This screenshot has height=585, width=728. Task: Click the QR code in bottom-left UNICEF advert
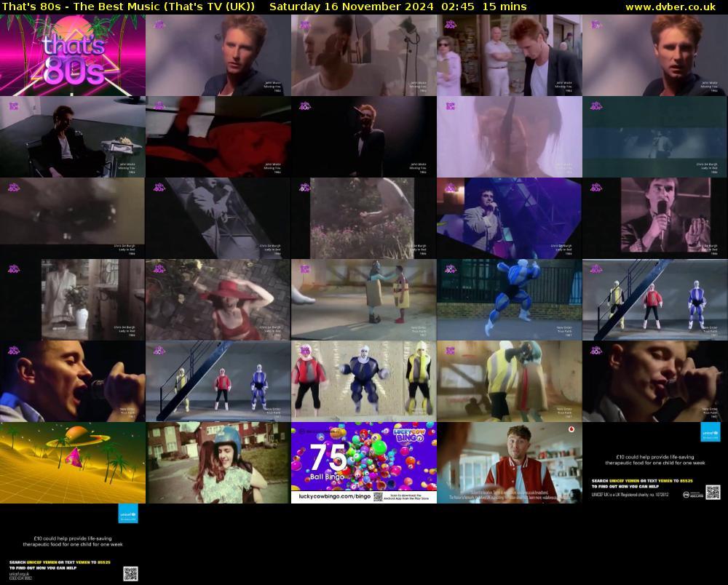130,573
